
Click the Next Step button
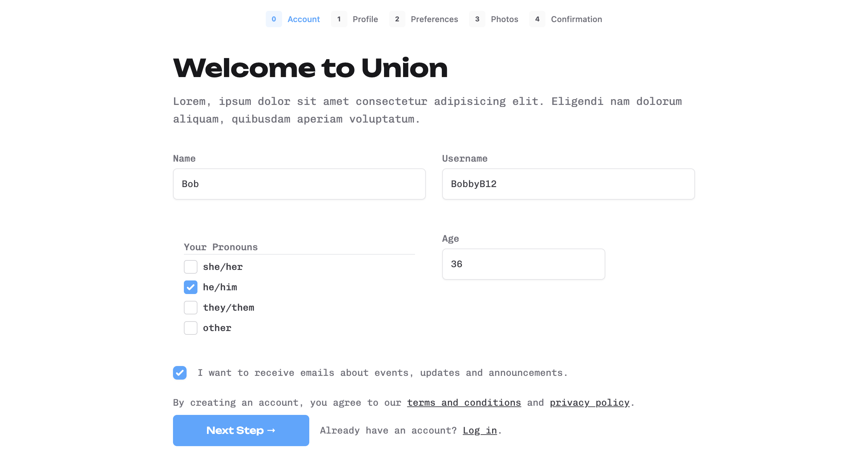(241, 430)
